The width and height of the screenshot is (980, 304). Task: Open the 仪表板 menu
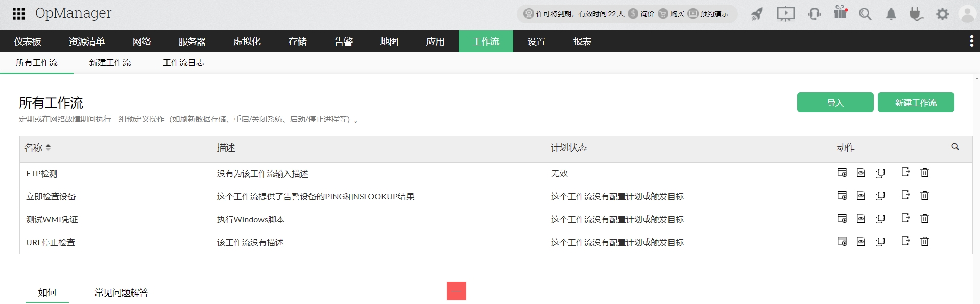point(28,42)
